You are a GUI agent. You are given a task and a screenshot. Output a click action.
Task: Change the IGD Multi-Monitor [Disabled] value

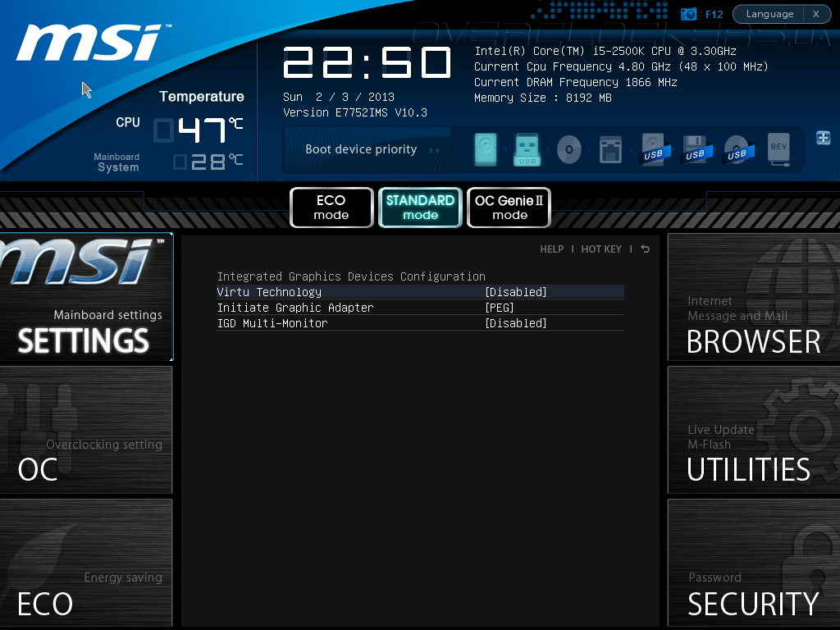pos(515,323)
